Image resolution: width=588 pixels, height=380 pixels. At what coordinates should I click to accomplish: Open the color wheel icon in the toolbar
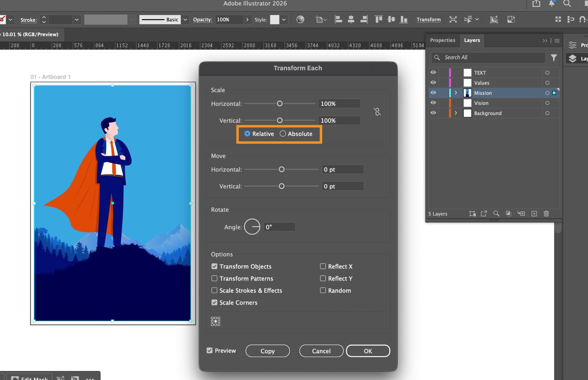300,19
